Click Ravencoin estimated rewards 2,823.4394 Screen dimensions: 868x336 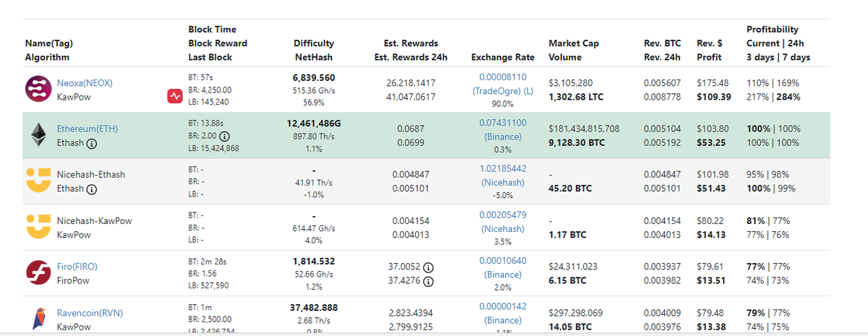[411, 313]
